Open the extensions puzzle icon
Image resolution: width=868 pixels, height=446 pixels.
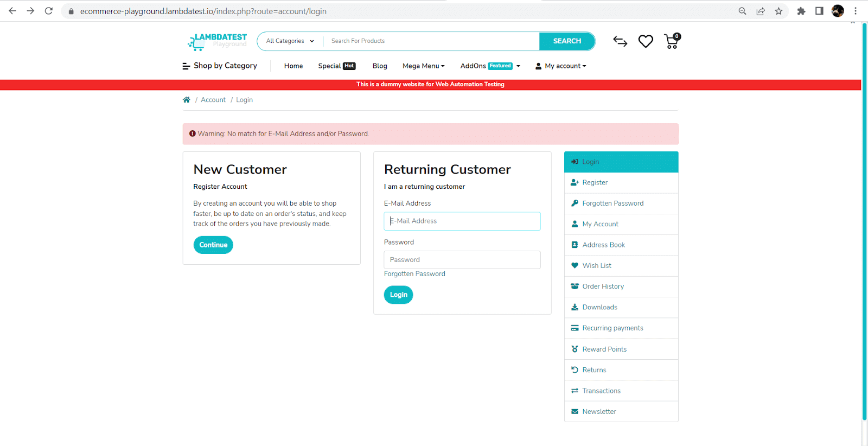click(801, 11)
